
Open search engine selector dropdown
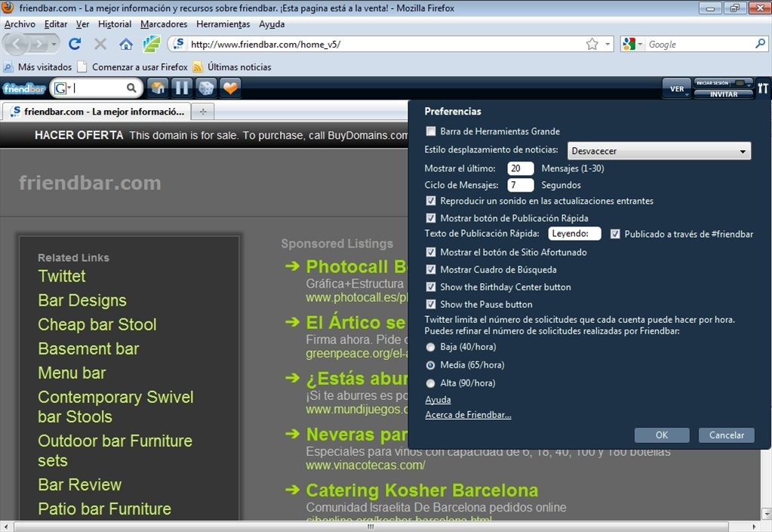point(632,45)
